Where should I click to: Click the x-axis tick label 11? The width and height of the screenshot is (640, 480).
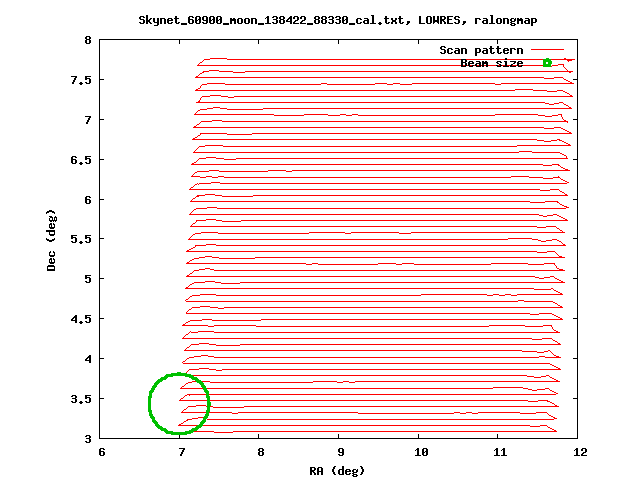[x=500, y=452]
